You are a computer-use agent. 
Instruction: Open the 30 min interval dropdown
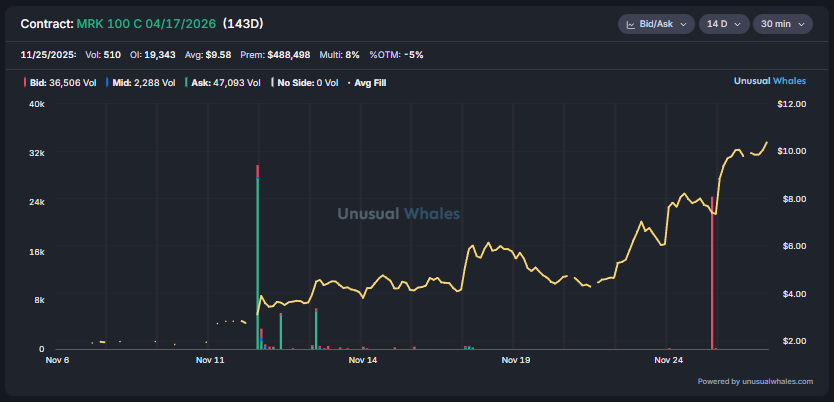coord(782,24)
